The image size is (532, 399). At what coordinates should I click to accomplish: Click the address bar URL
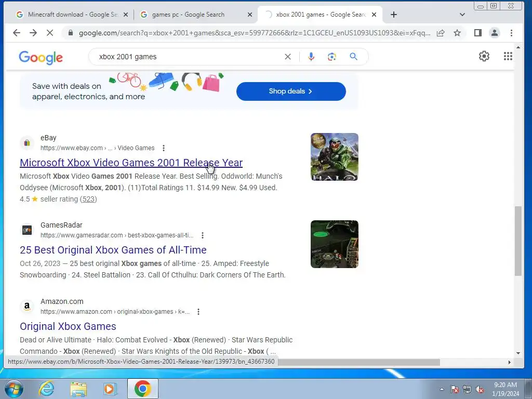click(x=255, y=33)
